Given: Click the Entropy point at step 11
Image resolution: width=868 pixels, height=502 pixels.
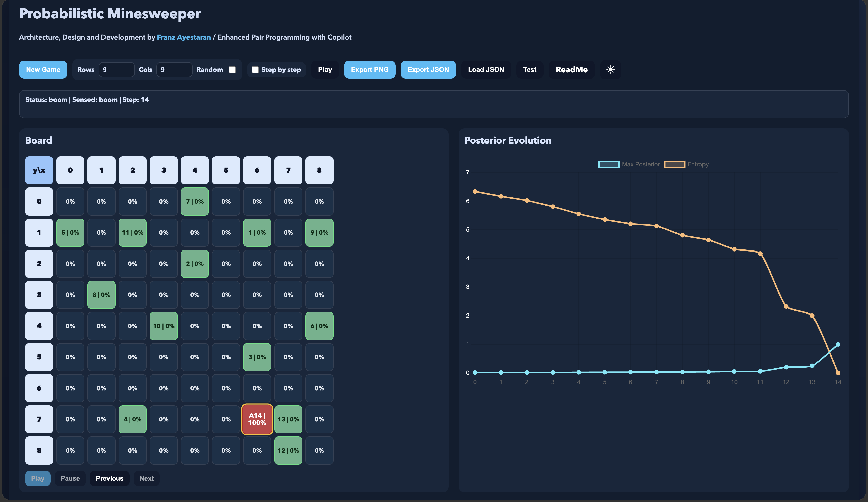Looking at the screenshot, I should pyautogui.click(x=760, y=254).
